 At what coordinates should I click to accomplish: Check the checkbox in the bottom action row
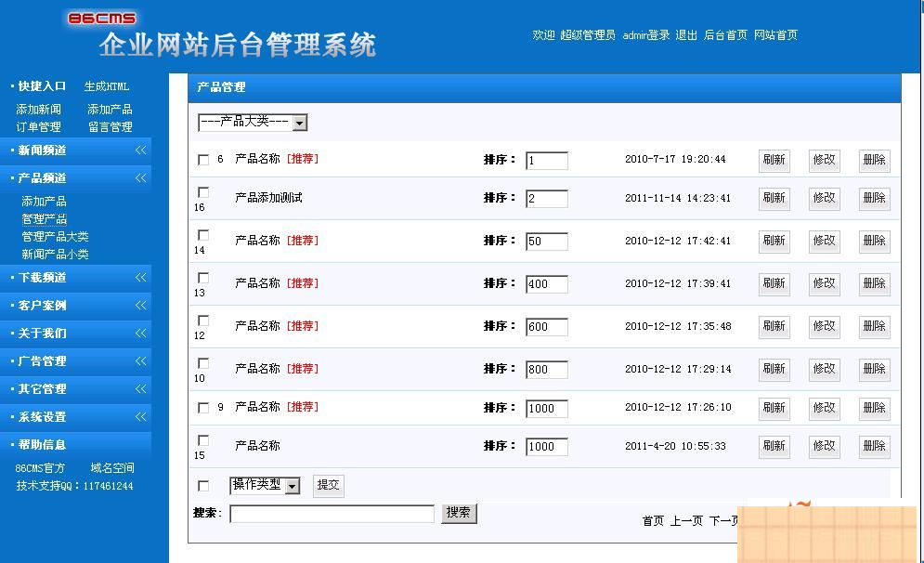click(x=202, y=485)
